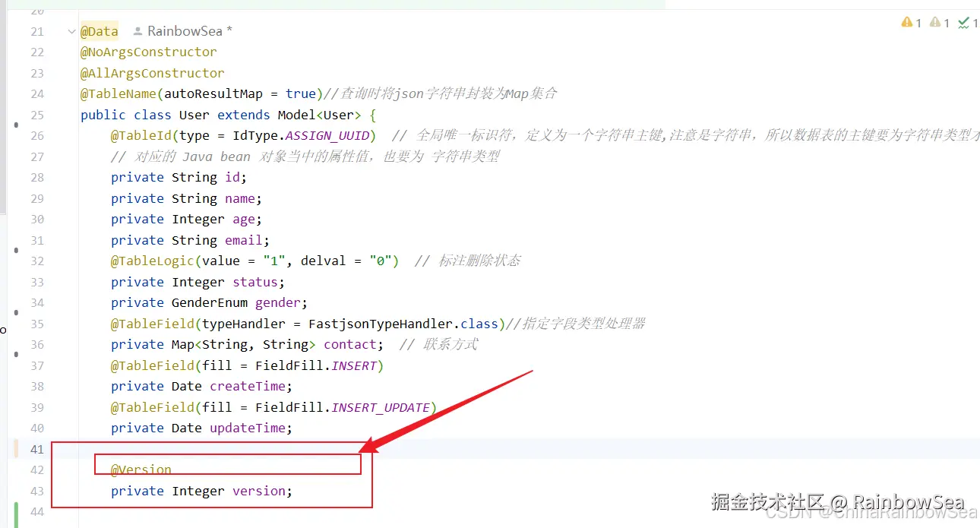Click the IdType enum reference
Viewport: 980px width, 528px height.
coord(255,135)
